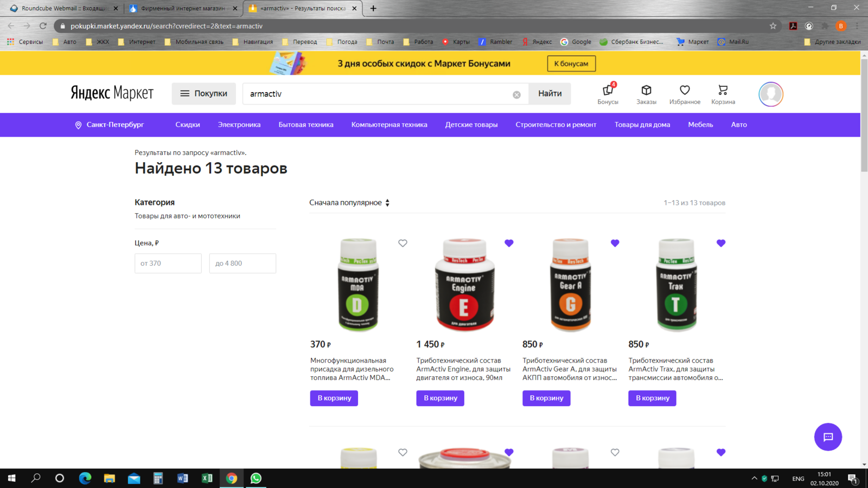Open the Работа bookmarks folder
The image size is (868, 488).
418,42
